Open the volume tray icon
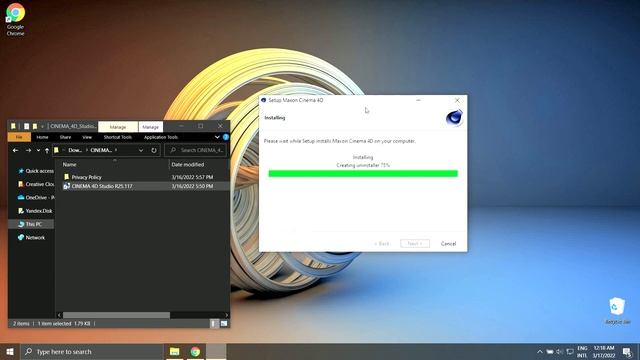The height and width of the screenshot is (360, 640). (560, 351)
